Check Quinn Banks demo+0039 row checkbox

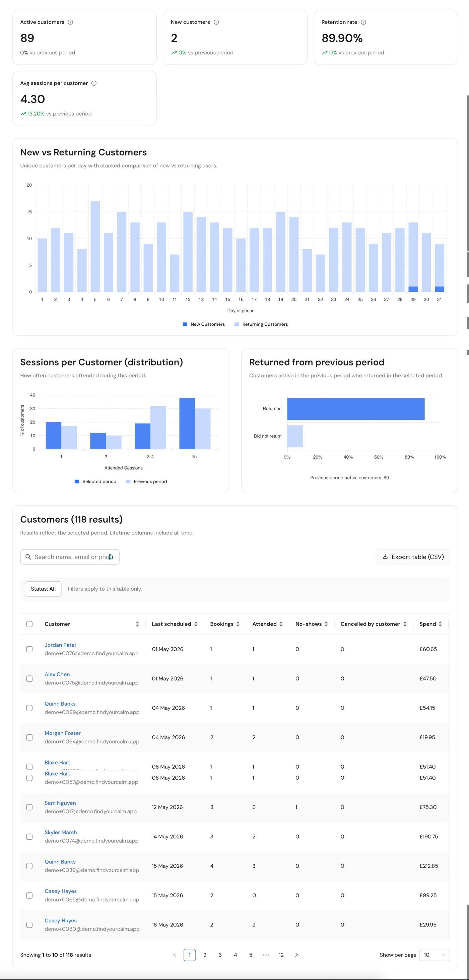point(29,866)
